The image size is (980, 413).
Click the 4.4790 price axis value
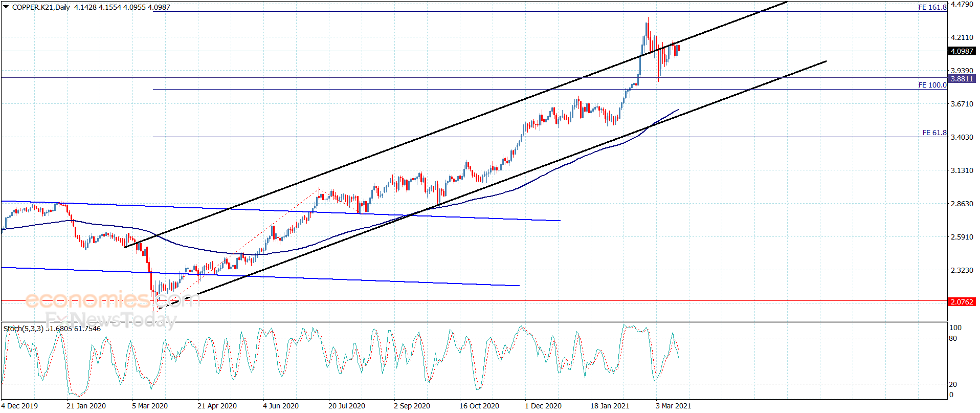click(962, 4)
